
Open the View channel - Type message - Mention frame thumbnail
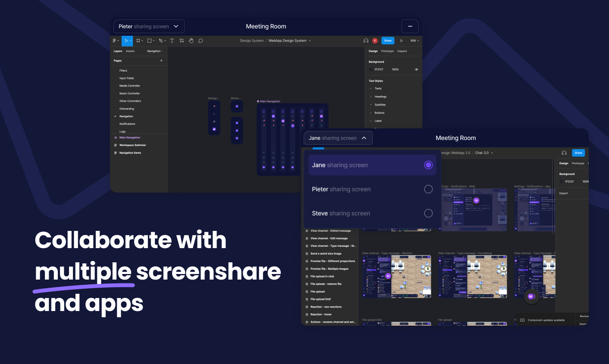pyautogui.click(x=397, y=277)
